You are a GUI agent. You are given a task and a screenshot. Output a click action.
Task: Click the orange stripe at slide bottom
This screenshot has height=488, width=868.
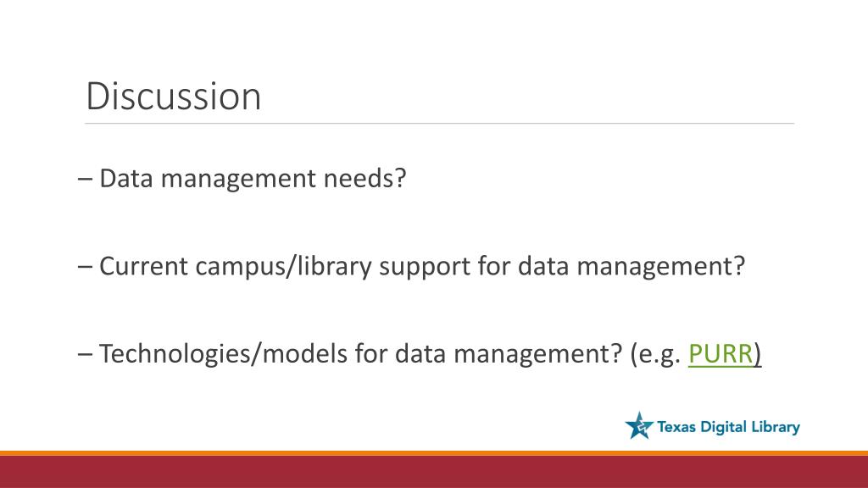click(434, 453)
